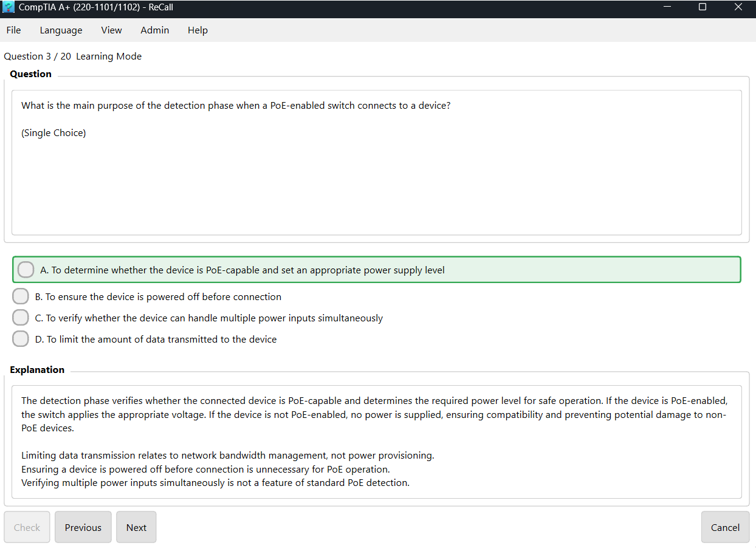Click the ReCall app icon in title bar
Viewport: 756px width, 554px height.
pyautogui.click(x=9, y=7)
